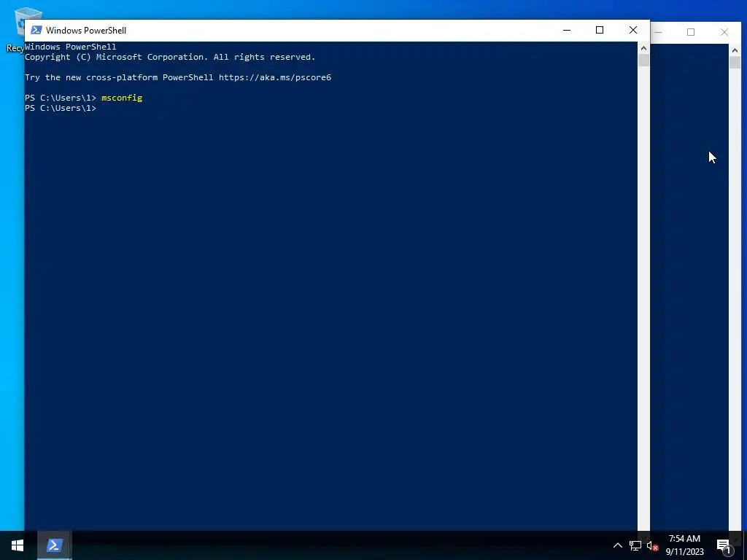
Task: Close the background window behind PowerShell
Action: coord(724,32)
